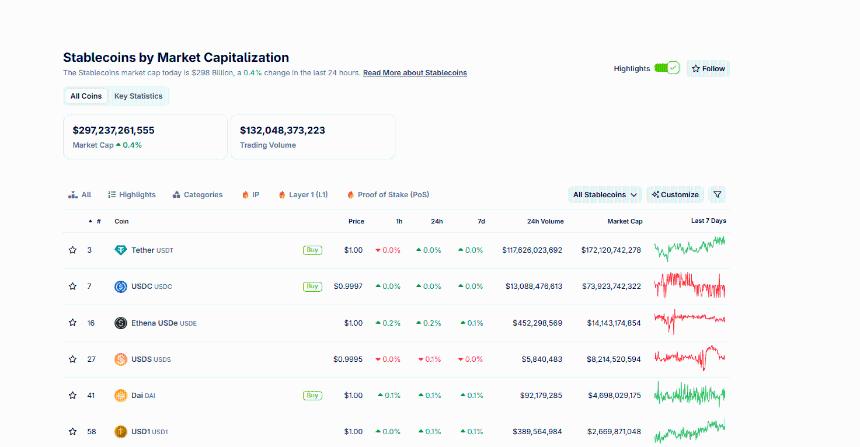Click USDS price $0.9995
Viewport: 860px width, 447px height.
pyautogui.click(x=348, y=359)
